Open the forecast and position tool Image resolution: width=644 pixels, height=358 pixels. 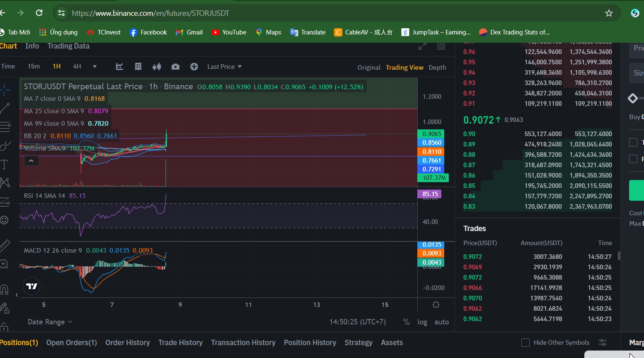(4, 201)
